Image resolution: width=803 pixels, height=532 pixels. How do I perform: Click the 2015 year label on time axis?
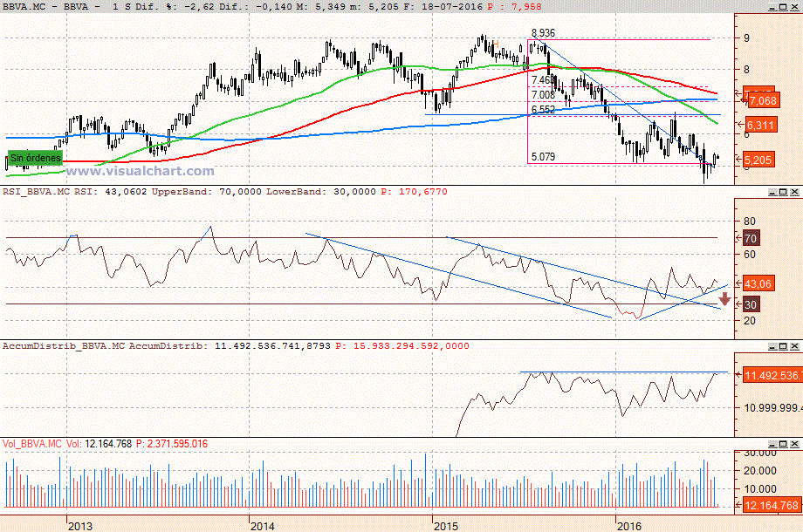tap(446, 526)
